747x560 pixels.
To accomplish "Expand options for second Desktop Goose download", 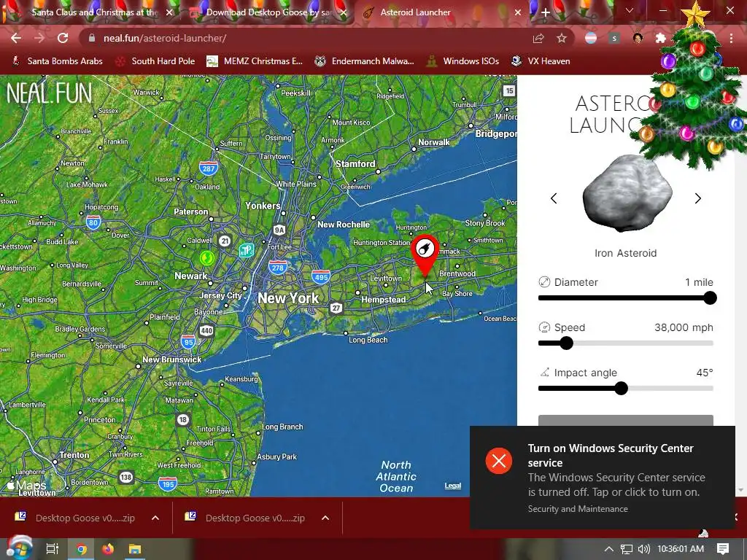I will click(325, 518).
